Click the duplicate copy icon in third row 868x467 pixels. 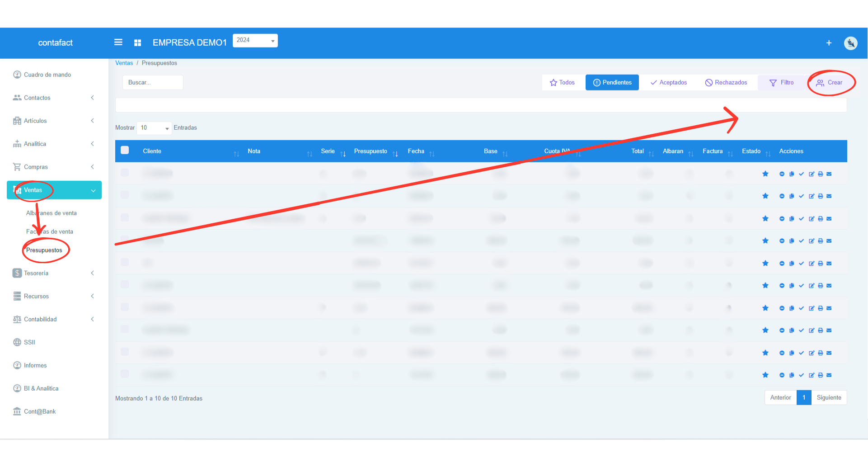(792, 219)
